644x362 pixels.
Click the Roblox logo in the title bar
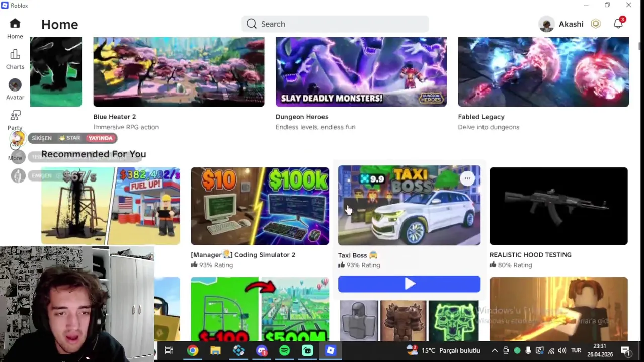pyautogui.click(x=5, y=5)
